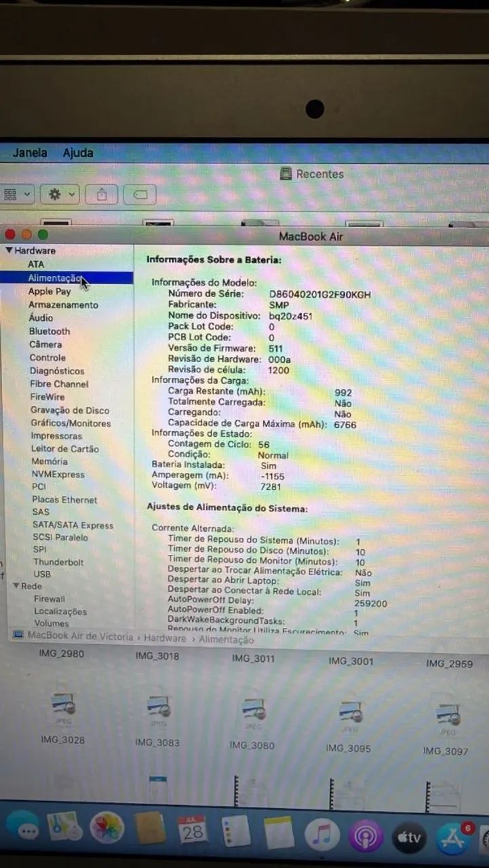Click the serial number D86040201G2F90KGH
This screenshot has width=489, height=868.
coord(320,294)
